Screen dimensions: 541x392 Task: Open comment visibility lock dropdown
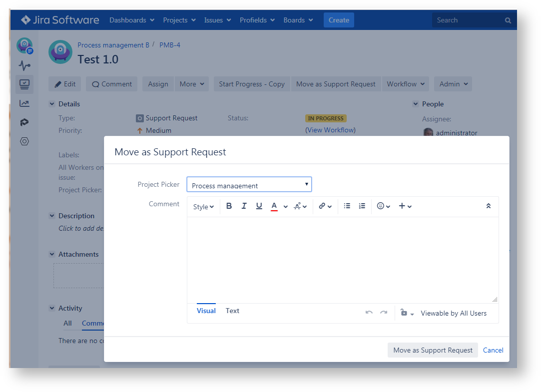[407, 313]
